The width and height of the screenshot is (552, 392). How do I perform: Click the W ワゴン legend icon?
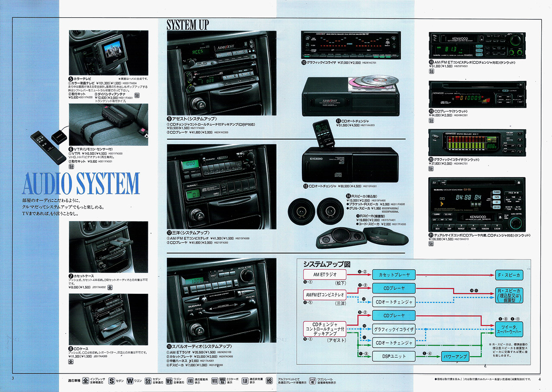[x=130, y=381]
